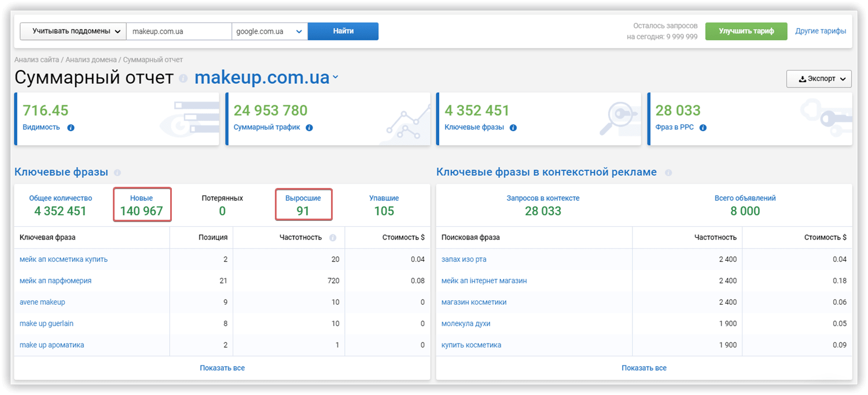Click the info icon beside Видимость
868x395 pixels.
tap(71, 128)
